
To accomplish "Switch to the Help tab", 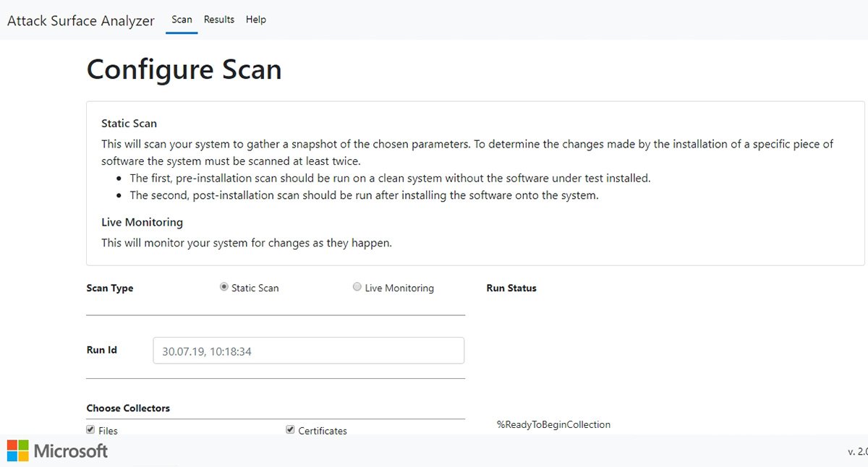I will [255, 20].
